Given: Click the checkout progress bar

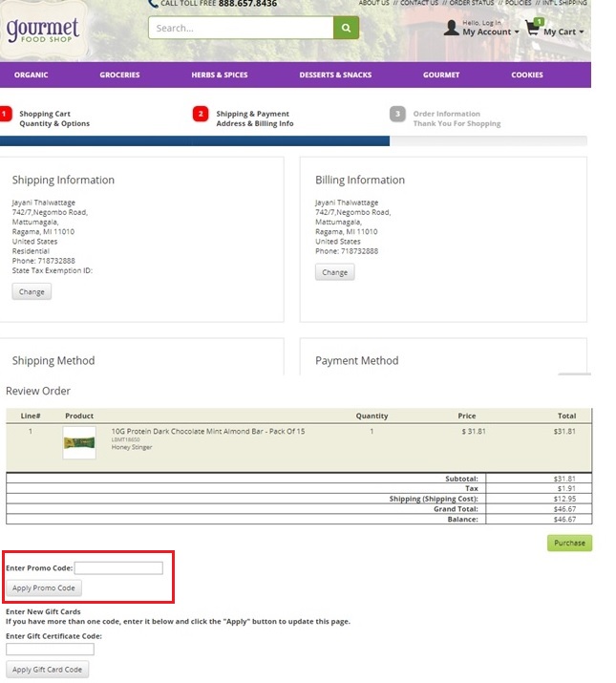Looking at the screenshot, I should [x=293, y=140].
